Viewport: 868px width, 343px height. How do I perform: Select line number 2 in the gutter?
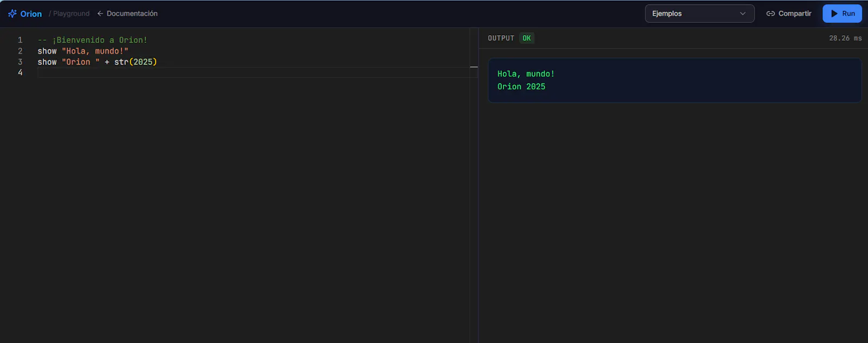[x=20, y=51]
